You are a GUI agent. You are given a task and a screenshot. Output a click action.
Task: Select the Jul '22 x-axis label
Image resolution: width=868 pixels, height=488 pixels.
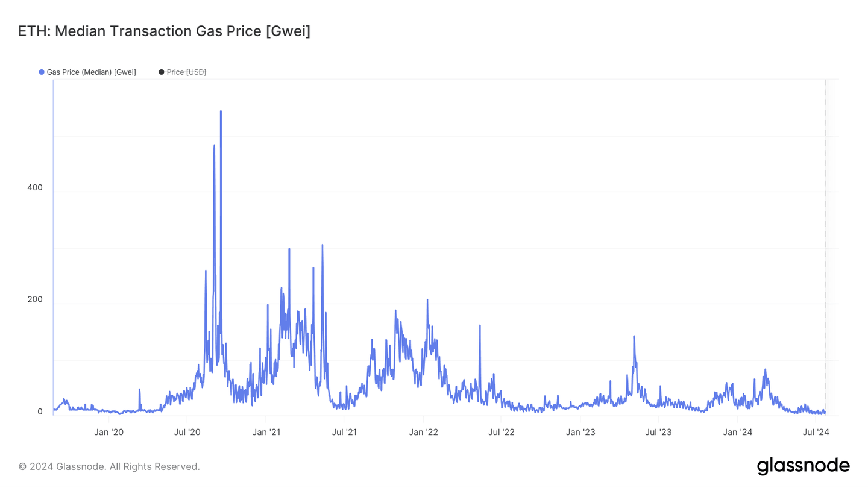click(502, 432)
